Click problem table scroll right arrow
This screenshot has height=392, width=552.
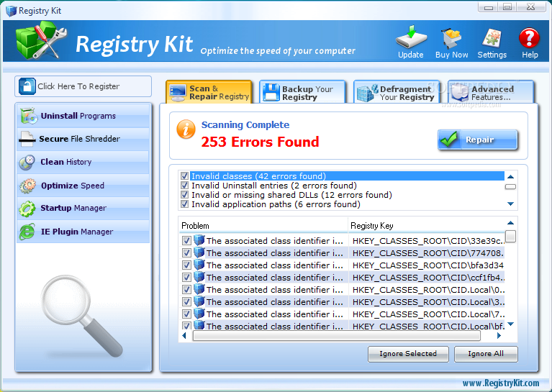click(x=499, y=336)
